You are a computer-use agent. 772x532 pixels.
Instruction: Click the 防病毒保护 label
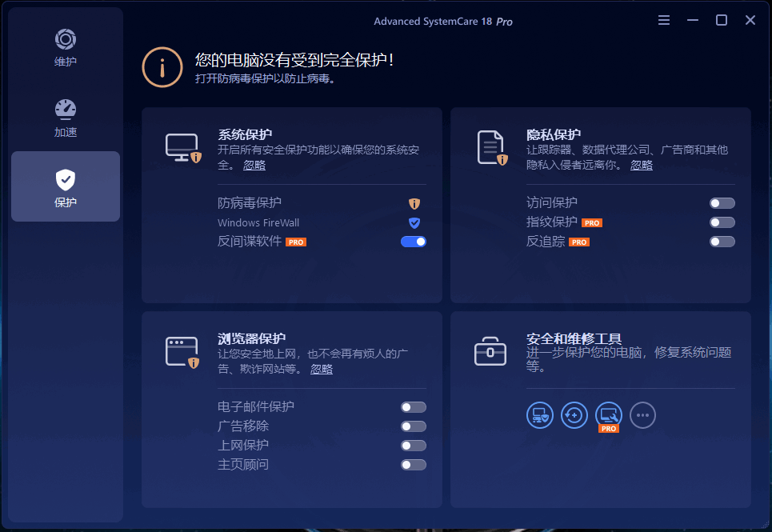click(250, 202)
